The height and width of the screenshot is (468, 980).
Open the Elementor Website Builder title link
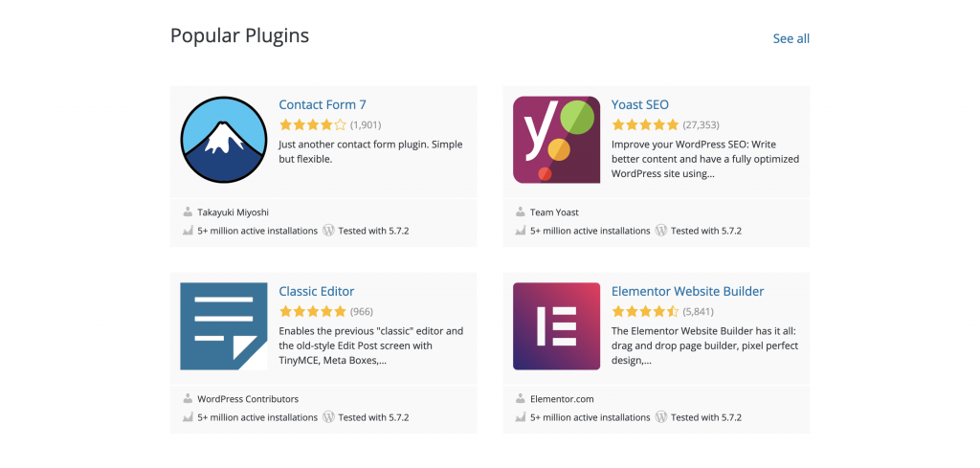click(x=687, y=291)
